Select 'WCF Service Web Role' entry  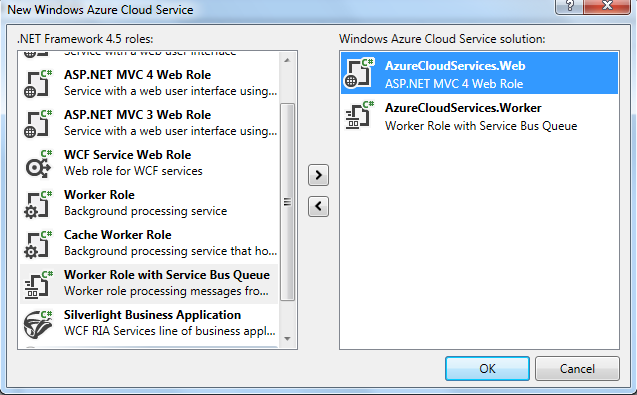tap(149, 163)
